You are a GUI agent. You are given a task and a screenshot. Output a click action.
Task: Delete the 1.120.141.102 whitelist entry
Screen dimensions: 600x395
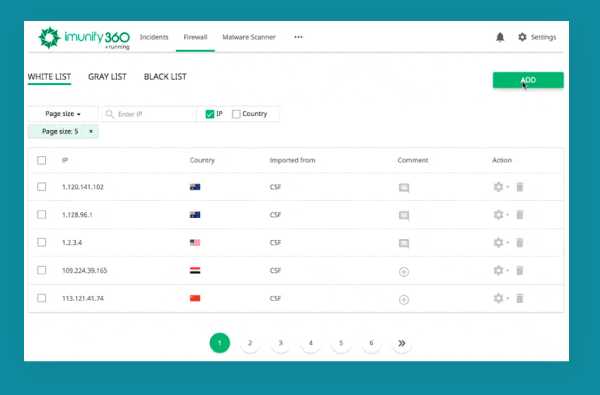(520, 187)
